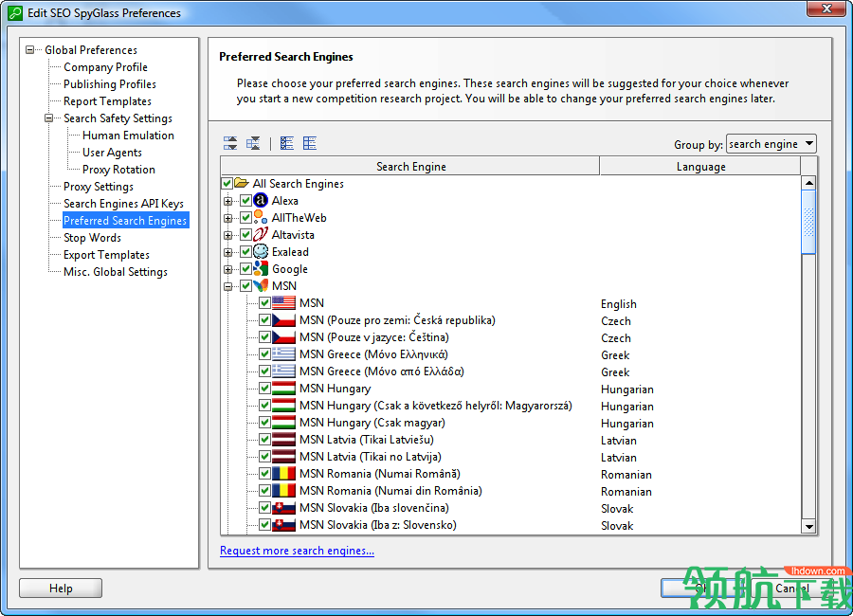853x616 pixels.
Task: Click the All Search Engines folder icon
Action: (x=242, y=184)
